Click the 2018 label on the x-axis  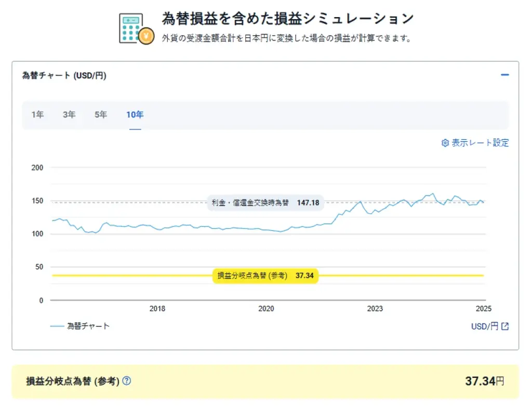pos(157,309)
